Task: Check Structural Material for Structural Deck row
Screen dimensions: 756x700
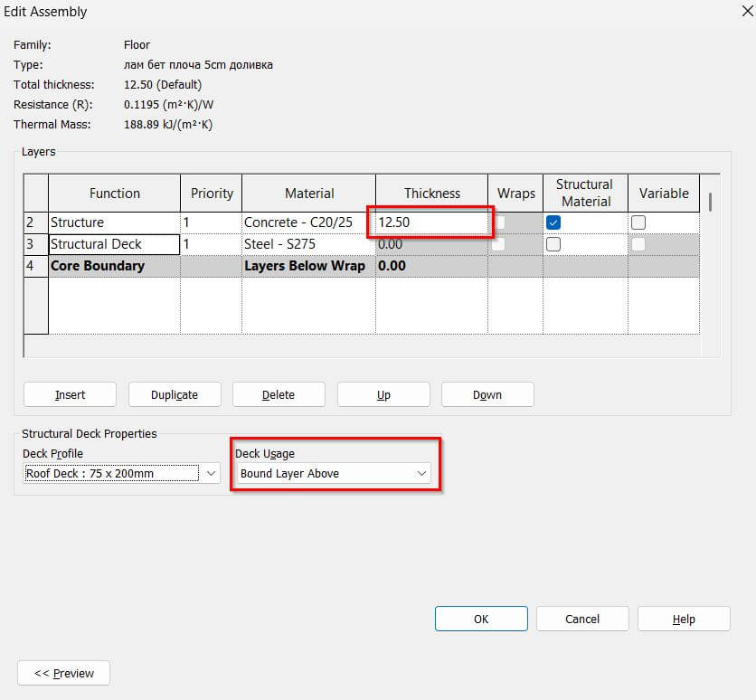Action: point(553,244)
